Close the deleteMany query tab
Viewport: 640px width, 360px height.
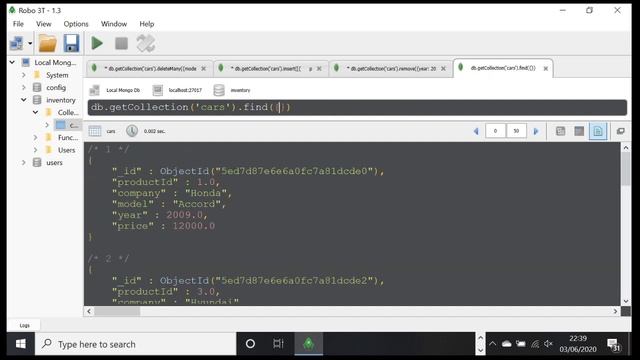pyautogui.click(x=203, y=69)
